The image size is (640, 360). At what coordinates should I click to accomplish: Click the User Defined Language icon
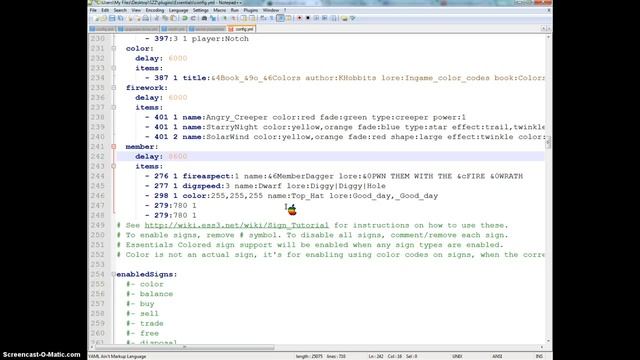point(289,18)
